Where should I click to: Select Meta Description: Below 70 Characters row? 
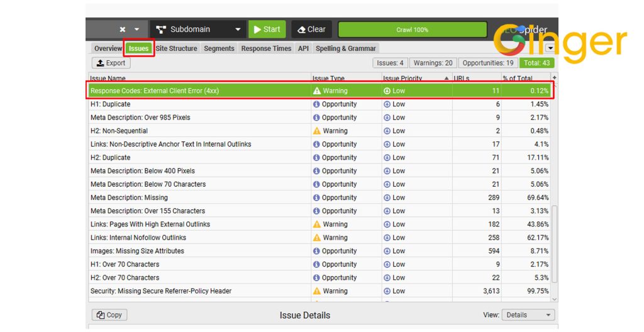click(x=319, y=184)
